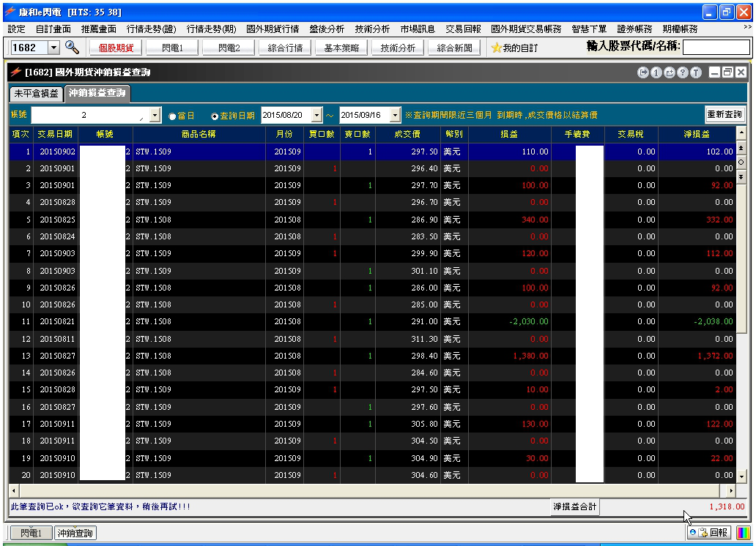The image size is (756, 546).
Task: Restore the inner 1682 panel window
Action: click(727, 72)
